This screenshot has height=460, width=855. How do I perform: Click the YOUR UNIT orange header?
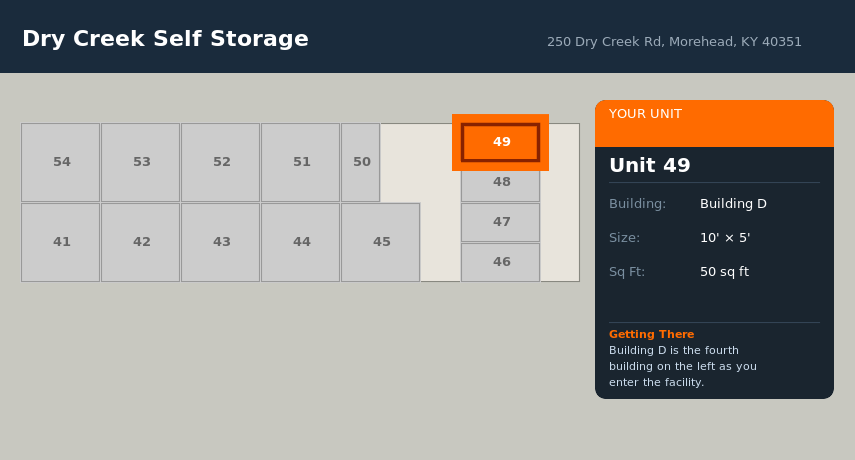(714, 123)
